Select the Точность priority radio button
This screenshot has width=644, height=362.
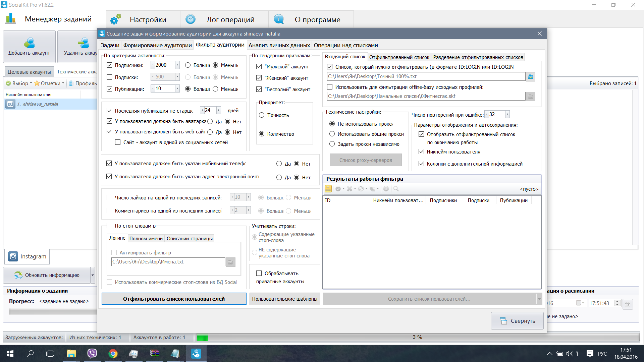click(262, 115)
